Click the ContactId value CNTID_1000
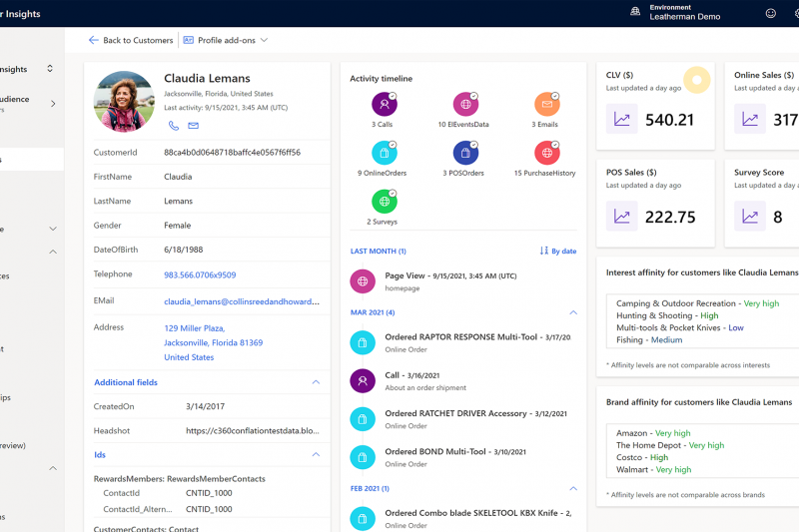 click(209, 493)
